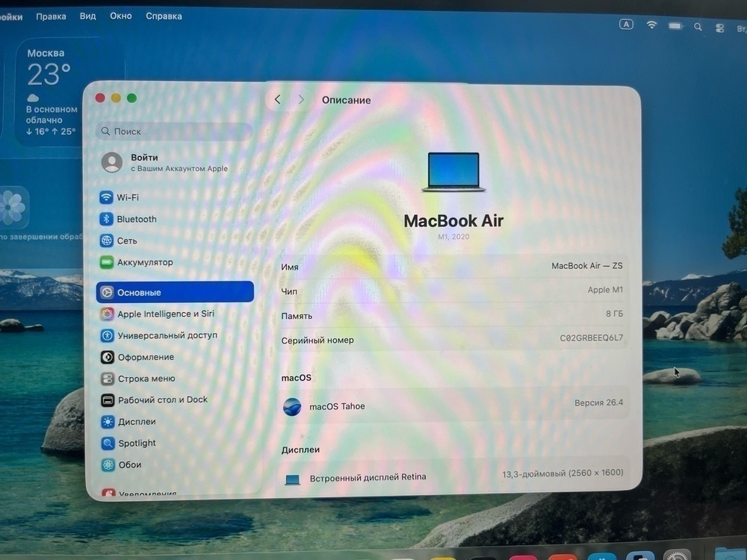Screen dimensions: 747x560
Task: Open the Окно menu
Action: point(121,16)
